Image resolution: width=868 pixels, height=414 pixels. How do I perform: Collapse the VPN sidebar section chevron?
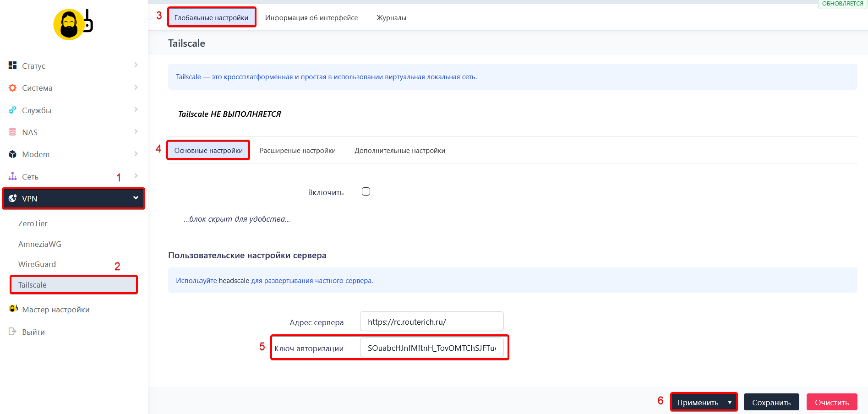(x=136, y=198)
